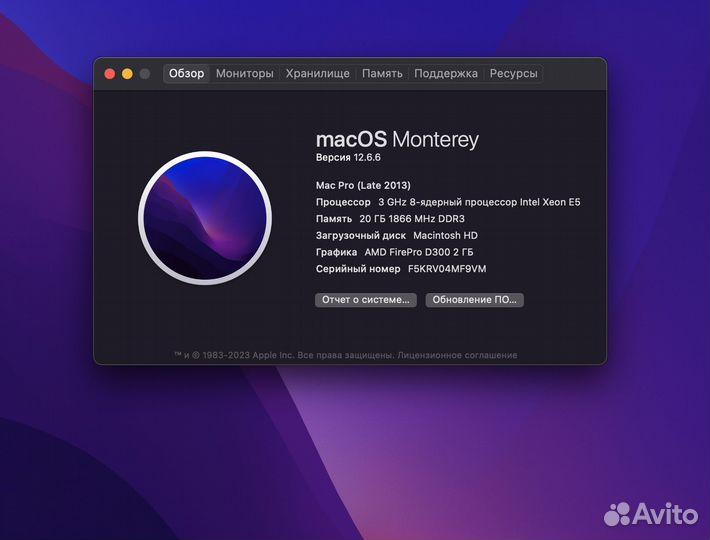
Task: Switch to the Обзор tab
Action: 186,73
